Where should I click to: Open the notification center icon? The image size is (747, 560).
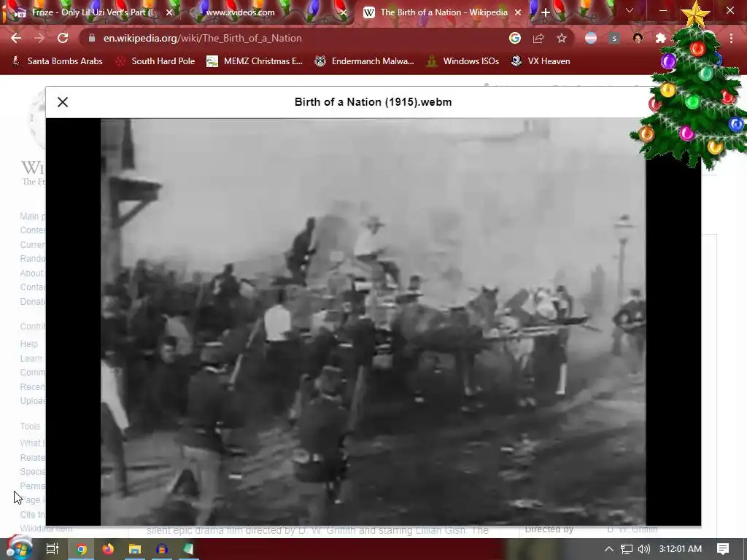723,549
